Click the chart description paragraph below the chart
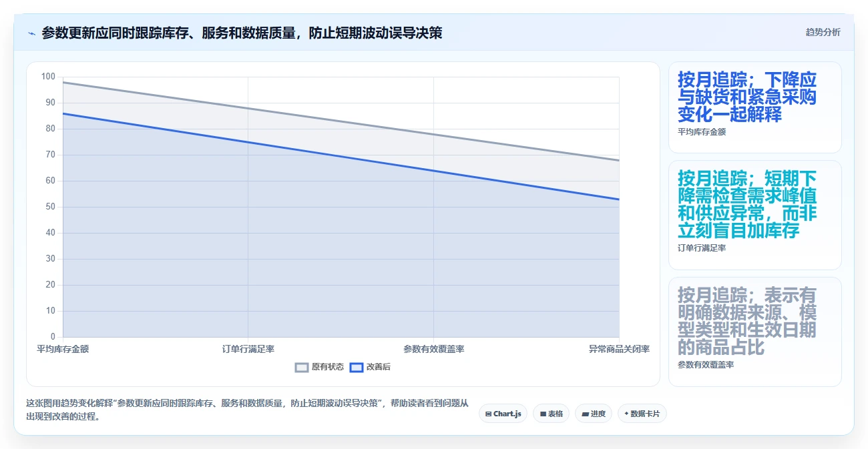Screen dimensions: 868x449 [x=247, y=410]
